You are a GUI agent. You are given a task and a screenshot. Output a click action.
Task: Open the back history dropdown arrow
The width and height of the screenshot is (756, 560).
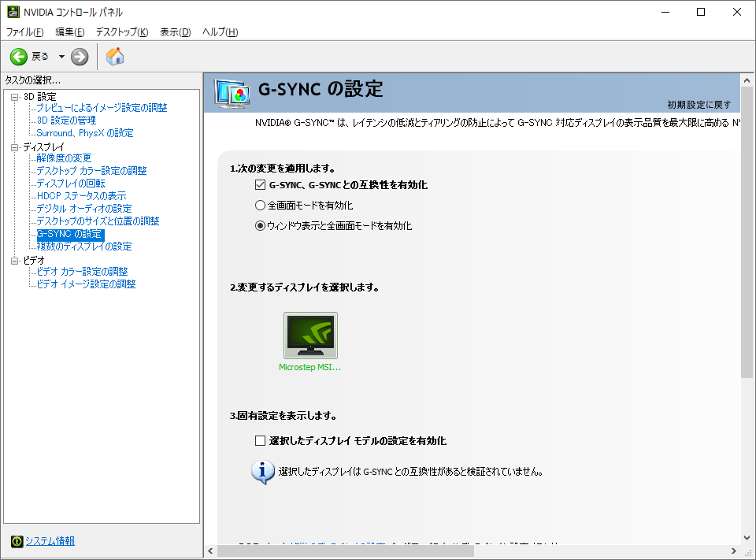tap(61, 57)
